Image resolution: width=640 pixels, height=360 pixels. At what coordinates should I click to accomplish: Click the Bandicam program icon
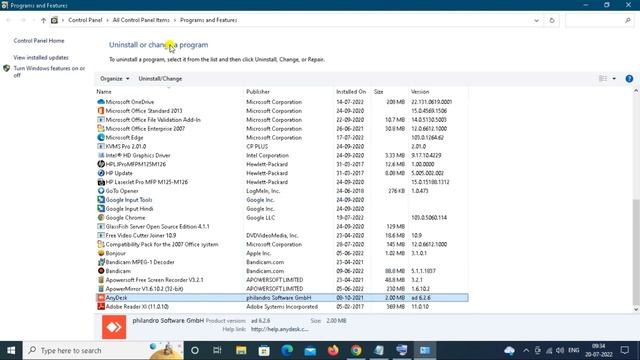click(x=101, y=271)
